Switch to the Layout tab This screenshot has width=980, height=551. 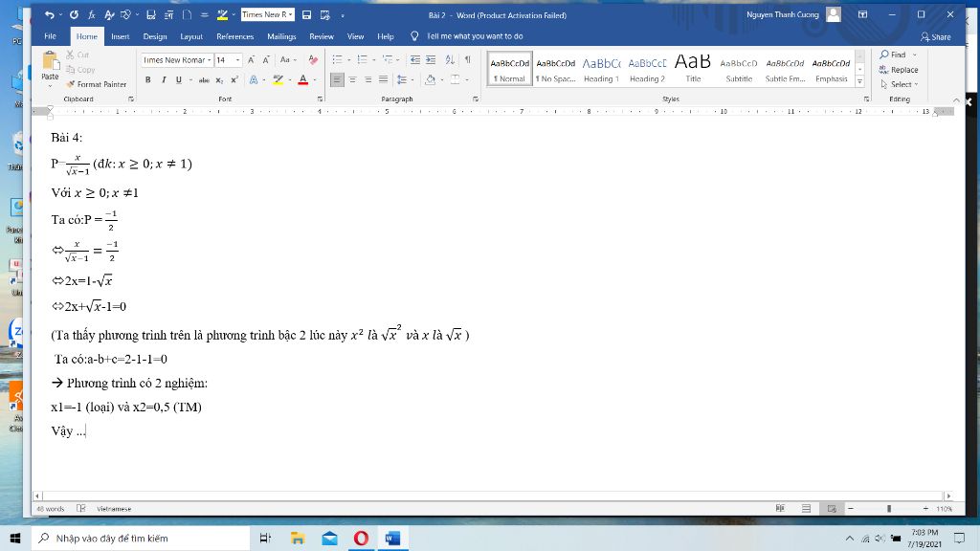coord(191,36)
